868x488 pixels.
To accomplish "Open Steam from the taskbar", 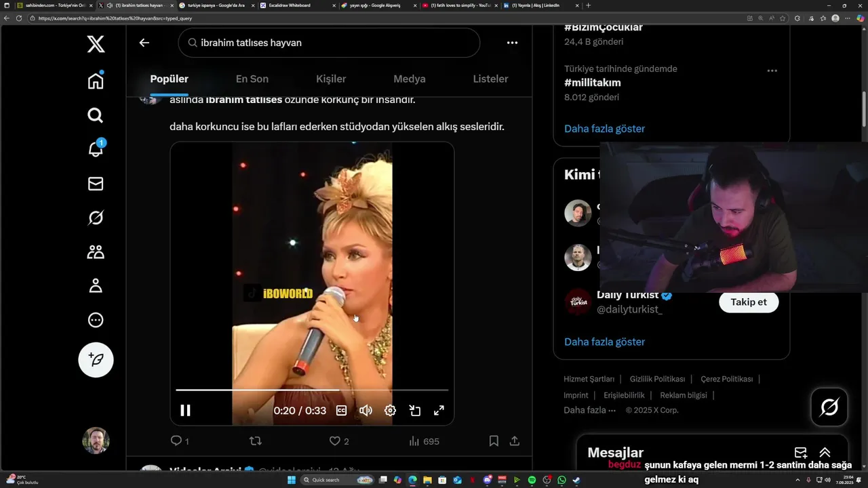I will pyautogui.click(x=576, y=480).
